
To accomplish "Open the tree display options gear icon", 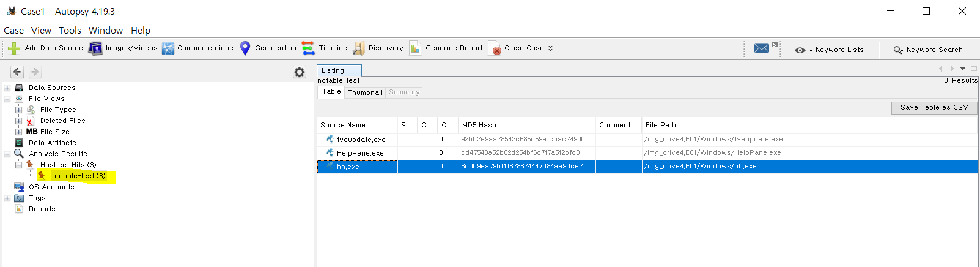I will point(300,72).
